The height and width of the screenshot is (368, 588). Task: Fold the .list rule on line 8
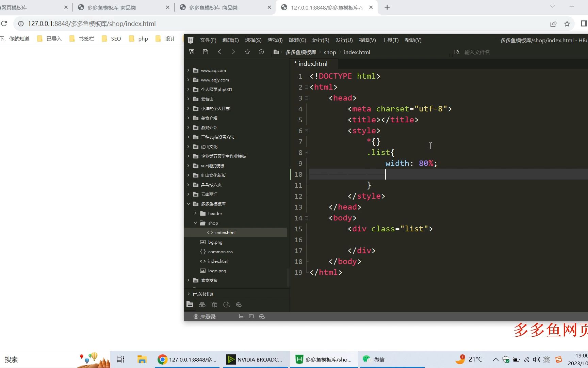(306, 153)
